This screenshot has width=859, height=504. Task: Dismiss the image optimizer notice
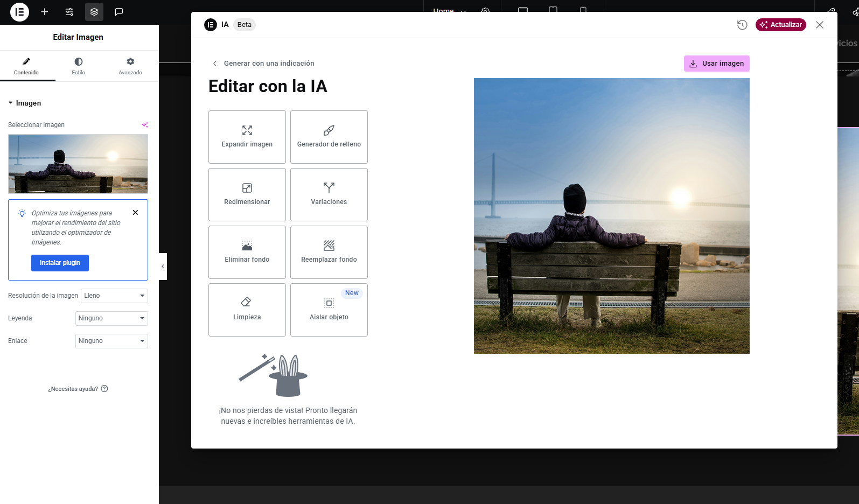135,213
